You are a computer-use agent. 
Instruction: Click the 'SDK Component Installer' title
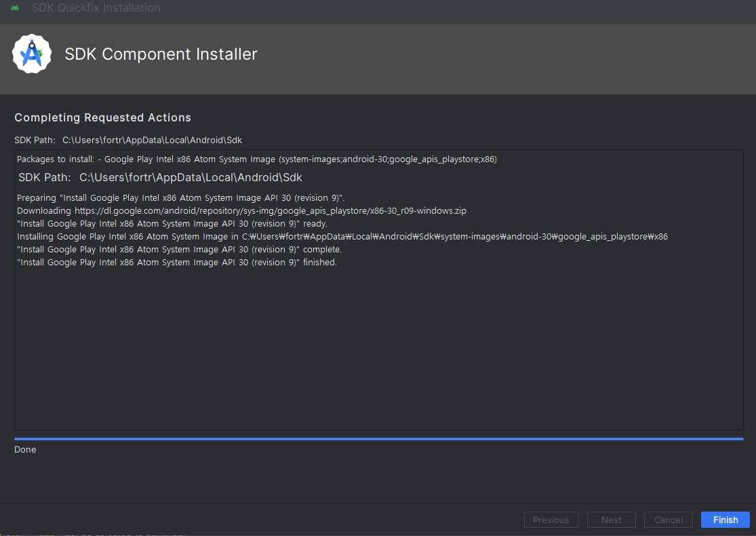pos(161,54)
